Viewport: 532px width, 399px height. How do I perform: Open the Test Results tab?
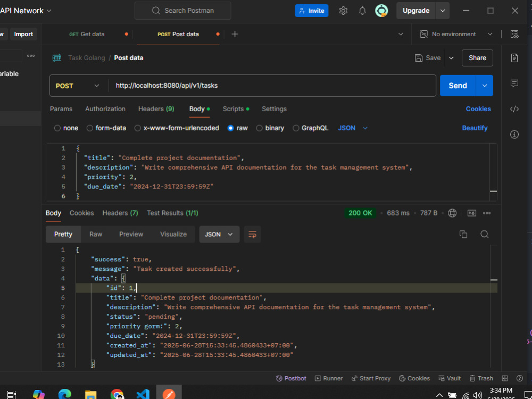tap(172, 213)
